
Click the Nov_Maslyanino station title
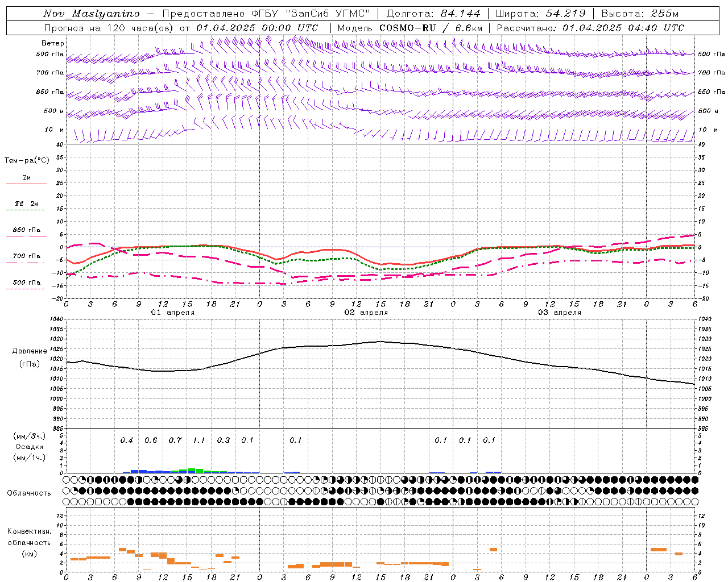(92, 14)
